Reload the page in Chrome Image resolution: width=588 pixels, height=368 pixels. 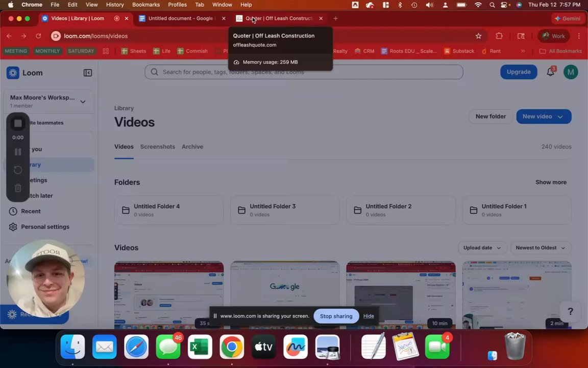pyautogui.click(x=38, y=36)
